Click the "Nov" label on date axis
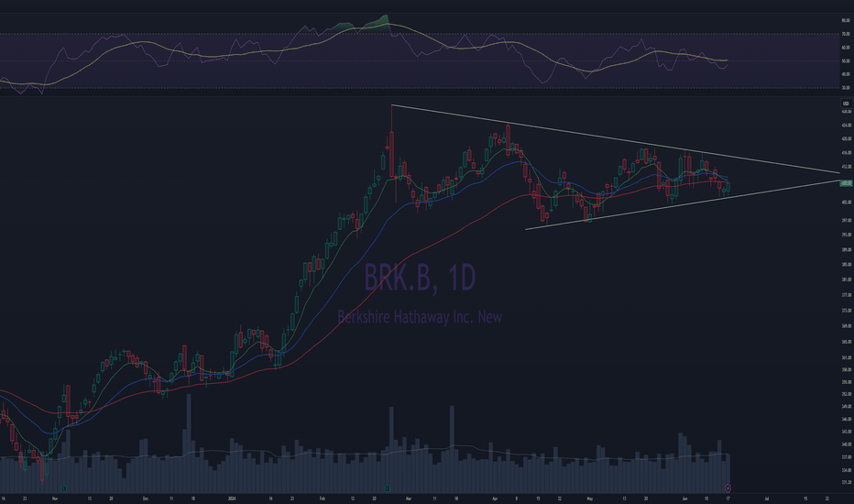Image resolution: width=854 pixels, height=504 pixels. [x=54, y=499]
